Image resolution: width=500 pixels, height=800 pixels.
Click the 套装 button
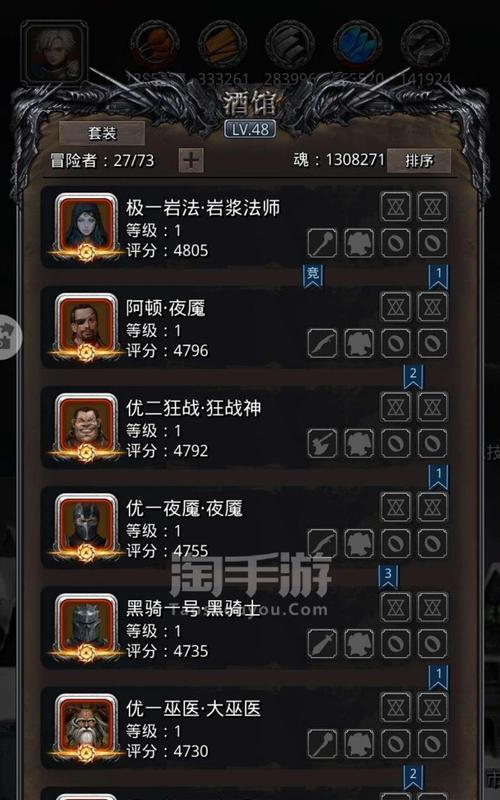102,134
